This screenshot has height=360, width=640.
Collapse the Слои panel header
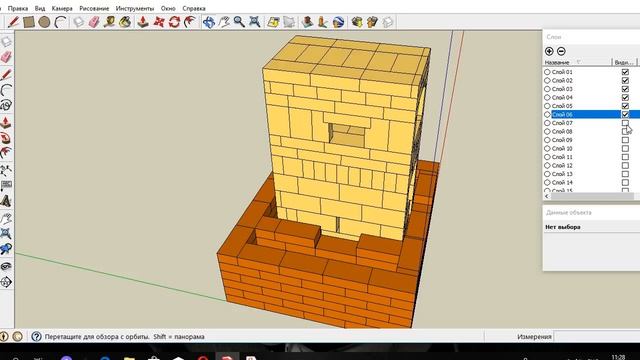click(591, 37)
